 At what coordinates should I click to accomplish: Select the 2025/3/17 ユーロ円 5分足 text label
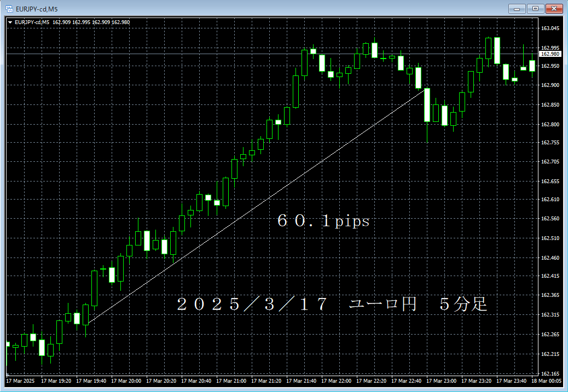coord(332,305)
